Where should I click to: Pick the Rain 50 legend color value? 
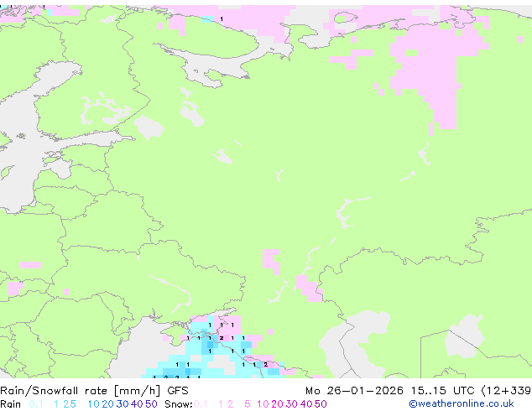(x=151, y=404)
